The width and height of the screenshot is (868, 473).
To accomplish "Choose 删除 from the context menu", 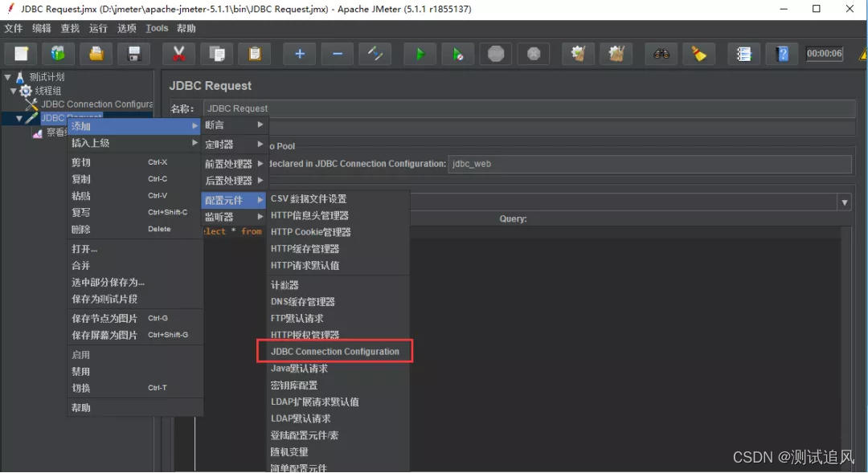I will click(134, 229).
